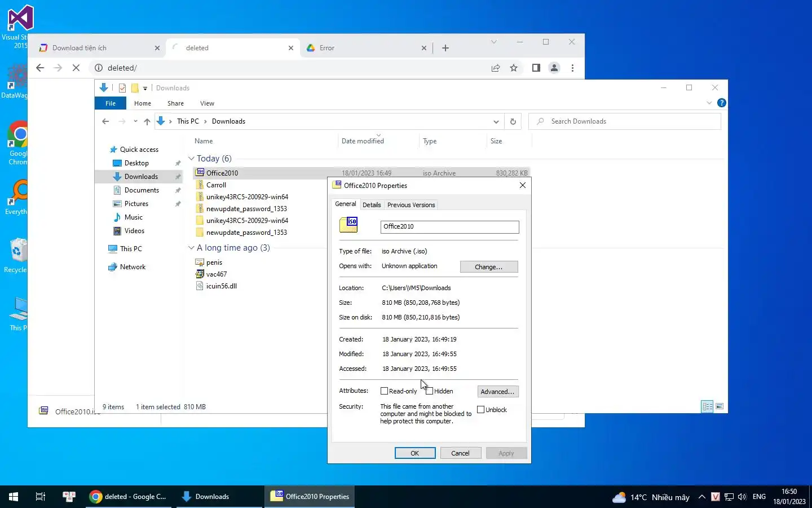Select Videos in navigation pane
The width and height of the screenshot is (812, 508).
(134, 231)
